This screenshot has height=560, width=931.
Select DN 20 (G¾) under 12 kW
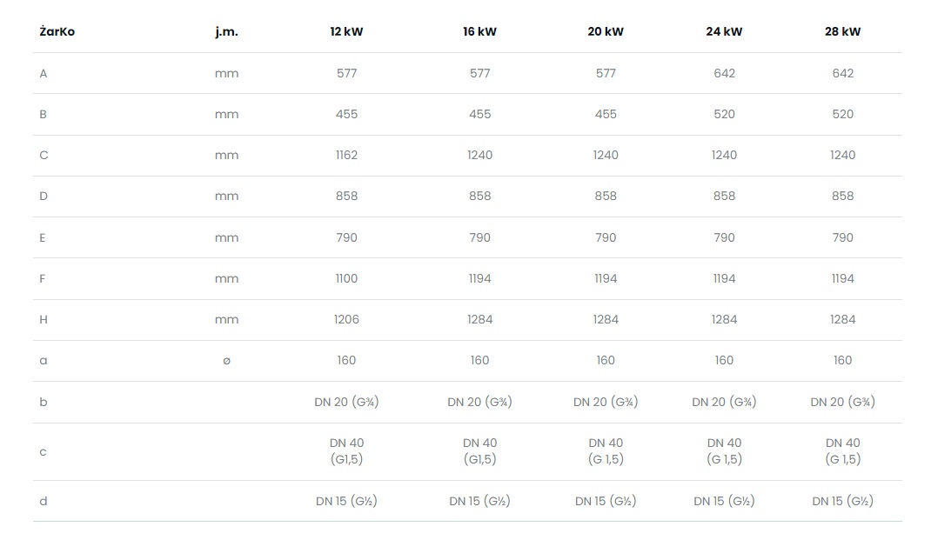point(347,403)
